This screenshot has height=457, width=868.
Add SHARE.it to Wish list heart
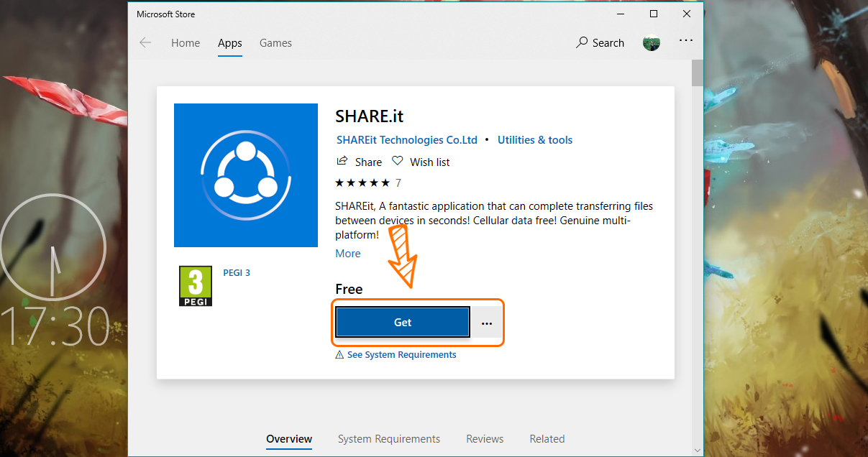pos(398,161)
